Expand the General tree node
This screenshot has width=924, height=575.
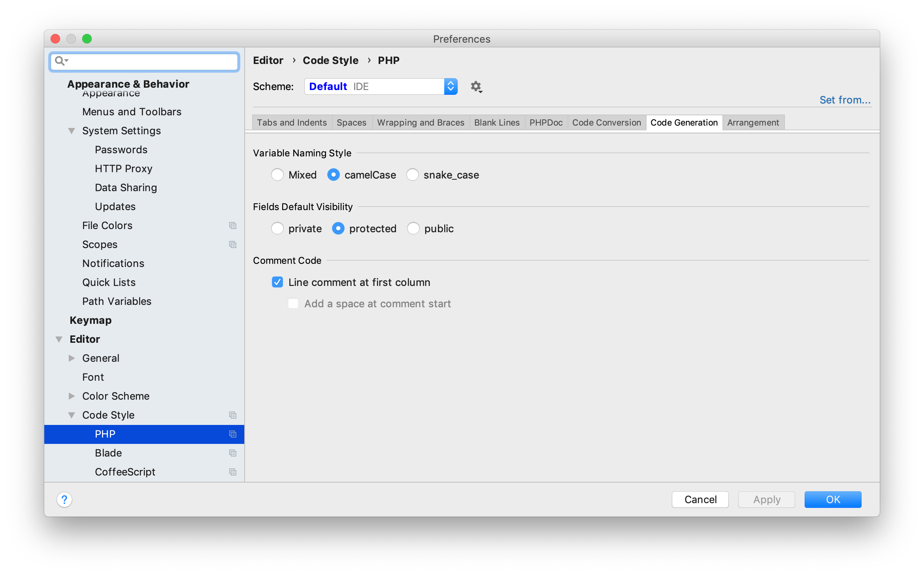tap(72, 358)
